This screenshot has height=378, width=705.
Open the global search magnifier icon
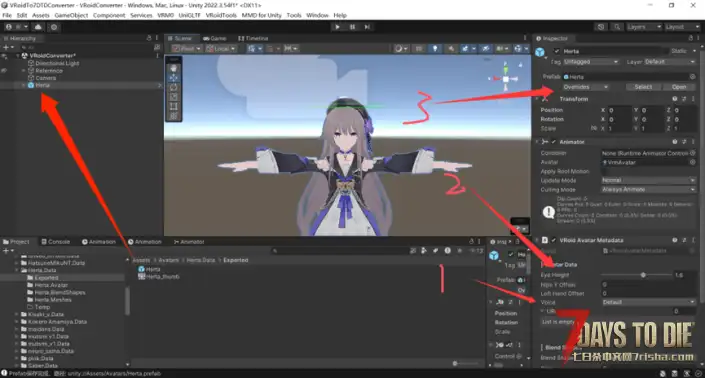pyautogui.click(x=617, y=27)
